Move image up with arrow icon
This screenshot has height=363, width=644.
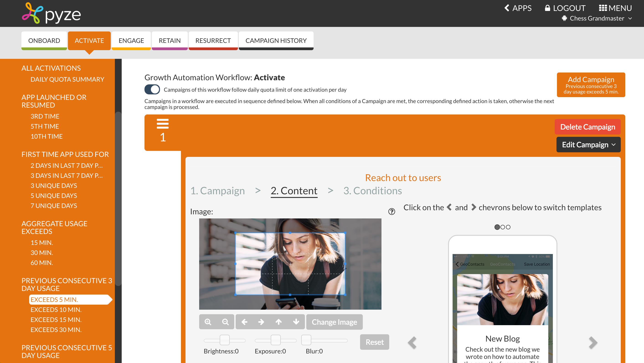(x=278, y=322)
